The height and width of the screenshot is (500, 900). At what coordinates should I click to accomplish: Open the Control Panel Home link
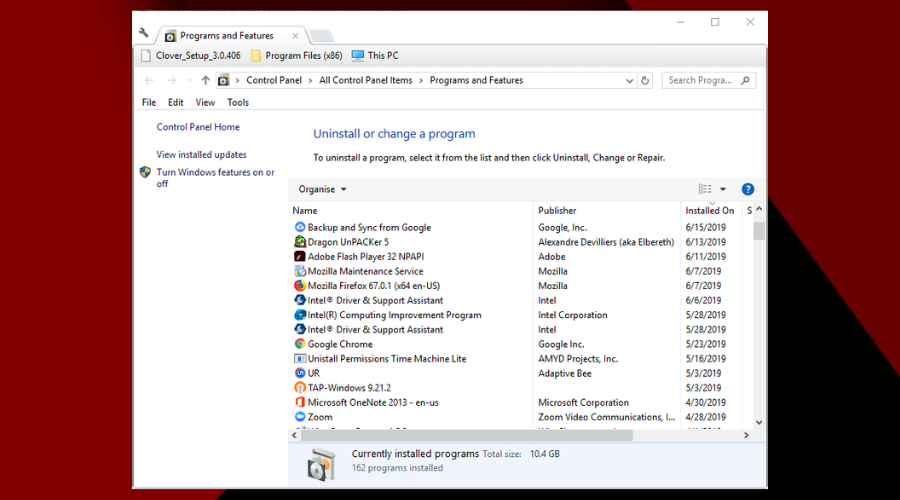(x=198, y=127)
